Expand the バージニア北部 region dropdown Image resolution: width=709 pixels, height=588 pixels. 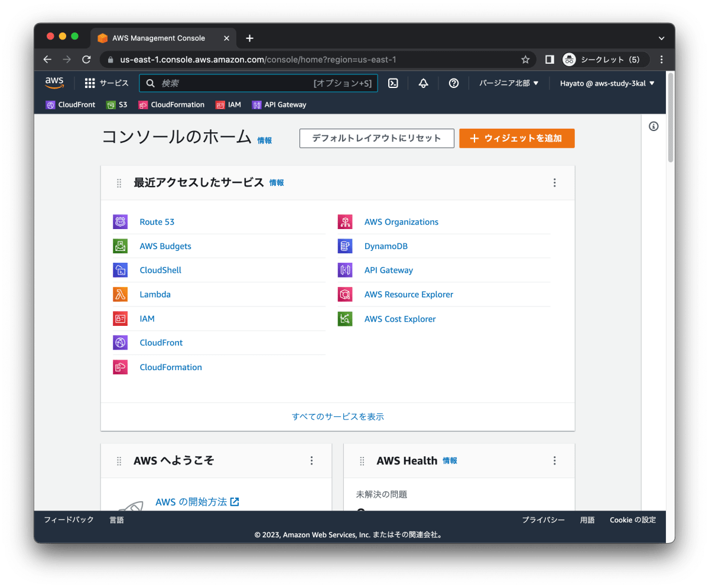pos(509,83)
